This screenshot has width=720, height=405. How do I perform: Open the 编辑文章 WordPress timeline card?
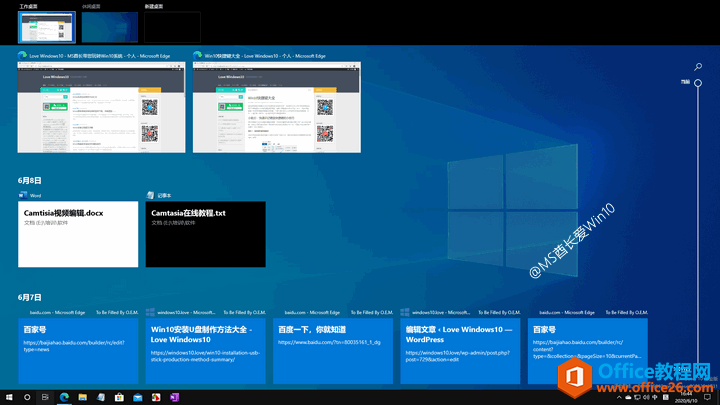coord(460,349)
